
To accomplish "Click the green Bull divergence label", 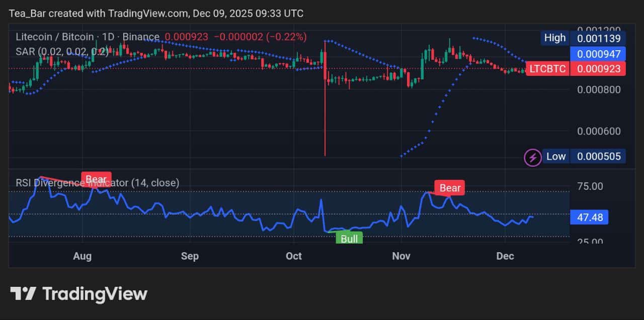I will coord(349,238).
